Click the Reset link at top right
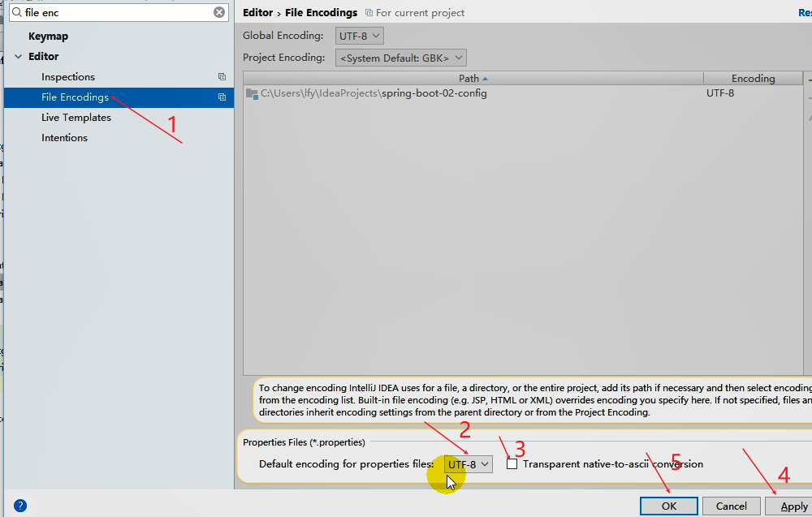The width and height of the screenshot is (812, 517). pos(805,12)
